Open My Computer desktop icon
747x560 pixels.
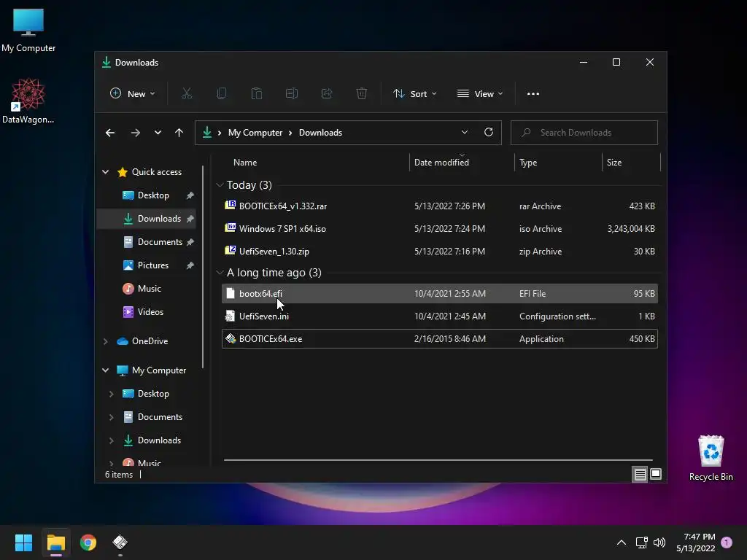coord(28,29)
